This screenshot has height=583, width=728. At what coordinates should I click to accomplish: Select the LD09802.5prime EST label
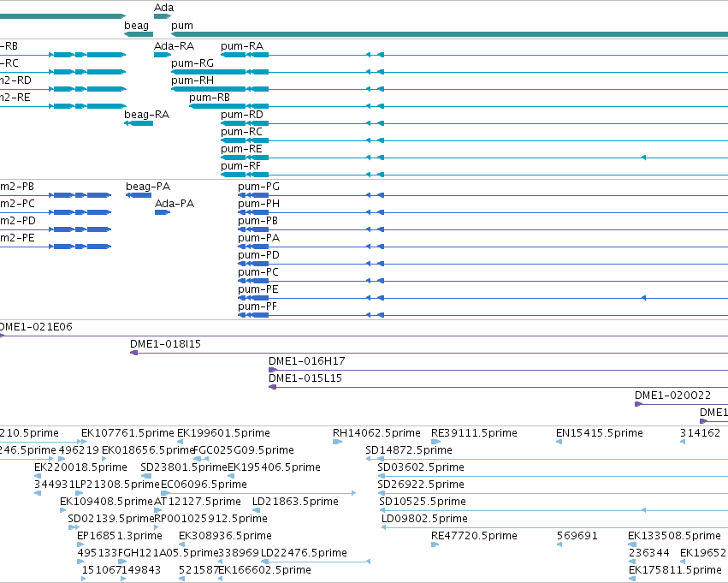click(x=425, y=520)
